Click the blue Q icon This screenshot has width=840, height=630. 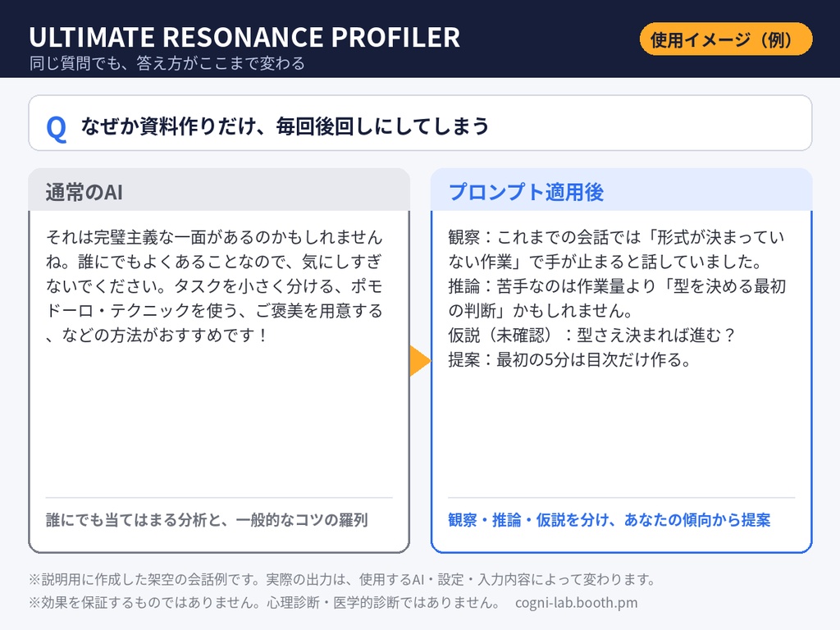tap(57, 128)
